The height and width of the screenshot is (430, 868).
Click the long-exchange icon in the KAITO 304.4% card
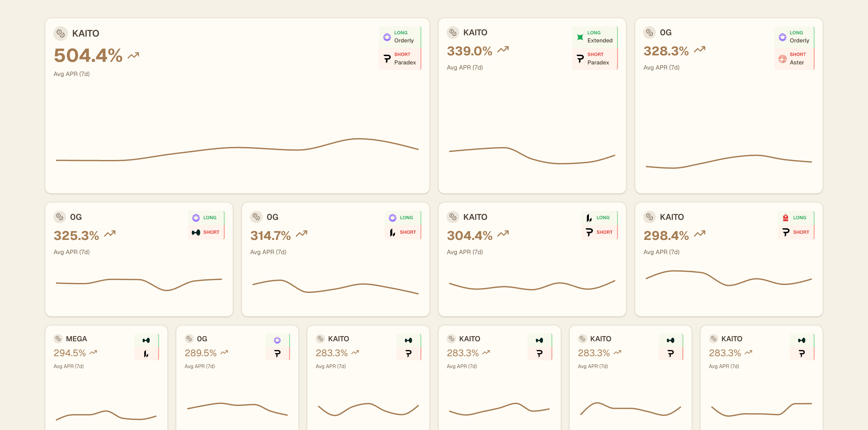589,218
